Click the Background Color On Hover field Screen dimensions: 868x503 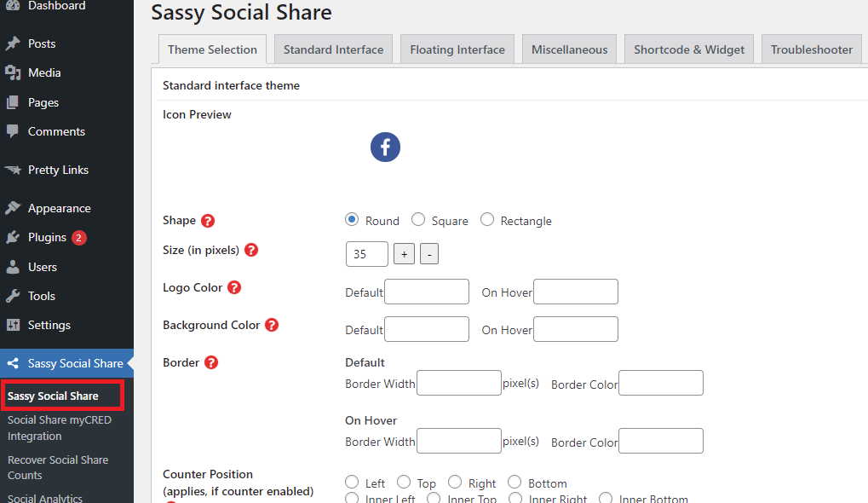point(576,329)
